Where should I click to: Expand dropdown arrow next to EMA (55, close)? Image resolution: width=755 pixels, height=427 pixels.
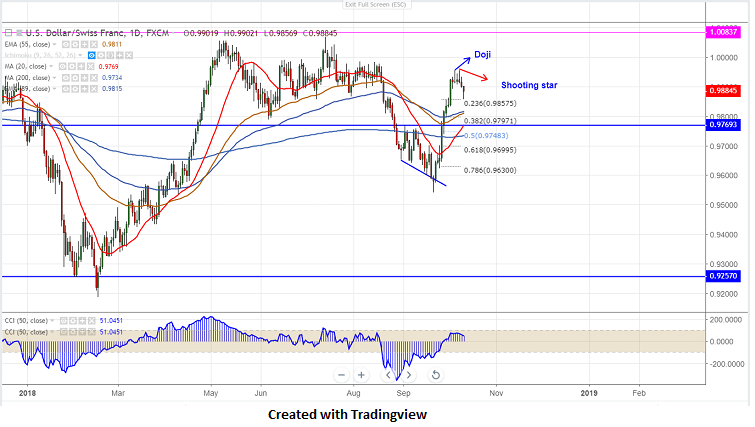[x=54, y=44]
